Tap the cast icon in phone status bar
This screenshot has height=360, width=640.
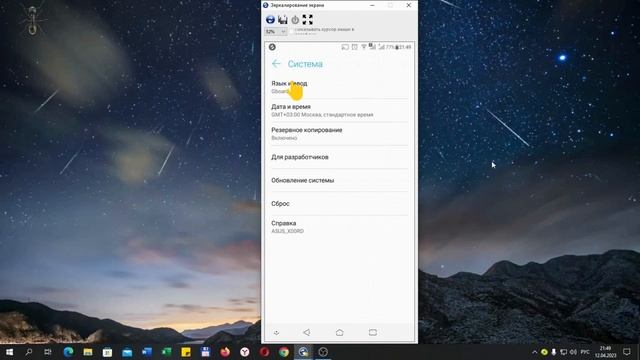345,47
